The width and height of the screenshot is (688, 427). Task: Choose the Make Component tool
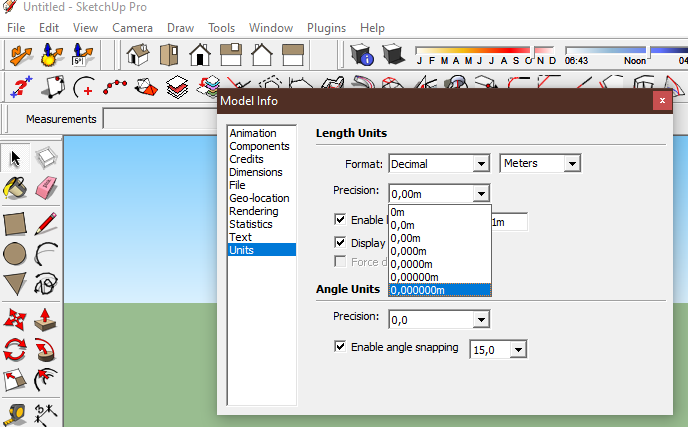pos(46,158)
